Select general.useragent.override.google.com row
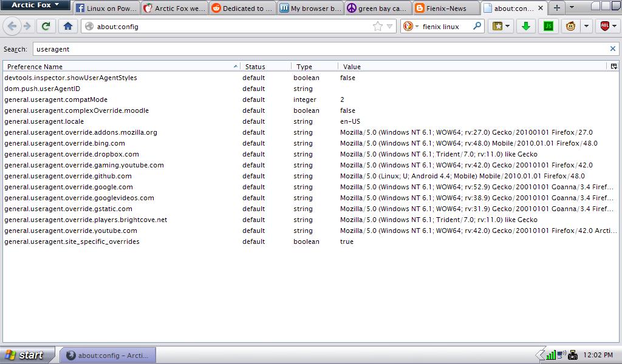This screenshot has width=622, height=364. [311, 187]
